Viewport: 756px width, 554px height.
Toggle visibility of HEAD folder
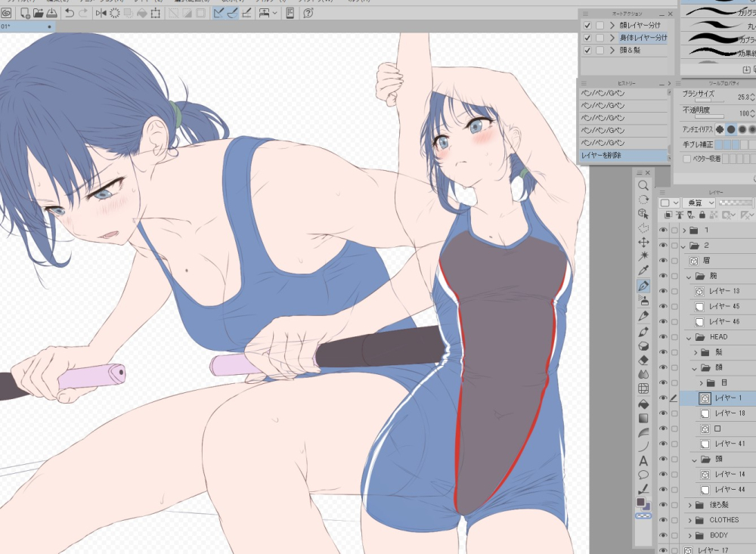coord(664,337)
